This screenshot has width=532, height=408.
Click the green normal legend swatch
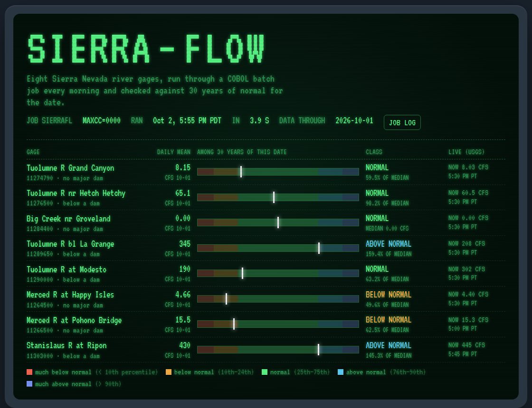(265, 372)
